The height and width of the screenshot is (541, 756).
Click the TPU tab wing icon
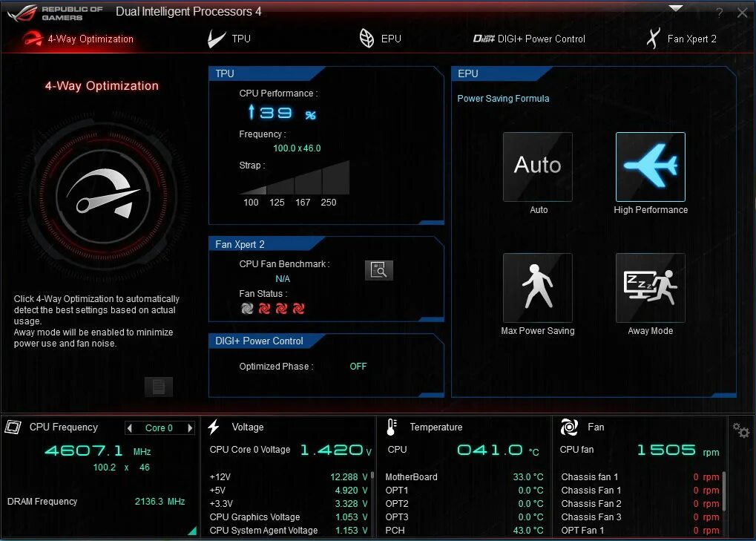point(216,39)
